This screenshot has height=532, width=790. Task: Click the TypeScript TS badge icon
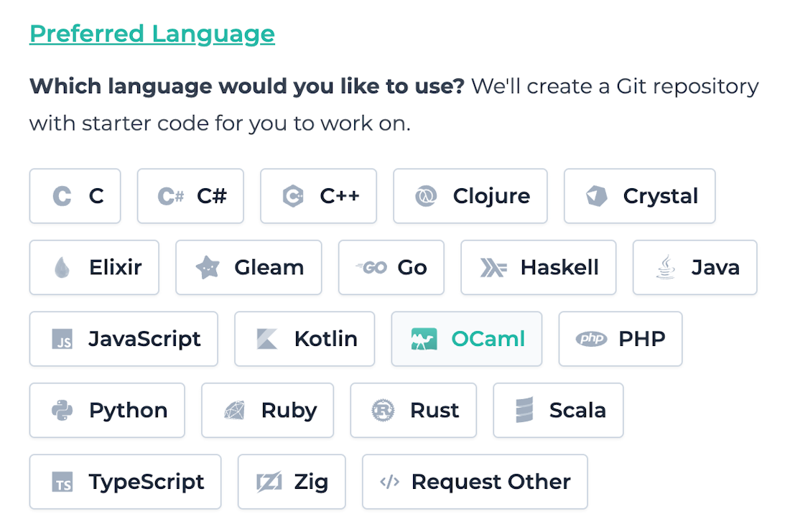[62, 482]
